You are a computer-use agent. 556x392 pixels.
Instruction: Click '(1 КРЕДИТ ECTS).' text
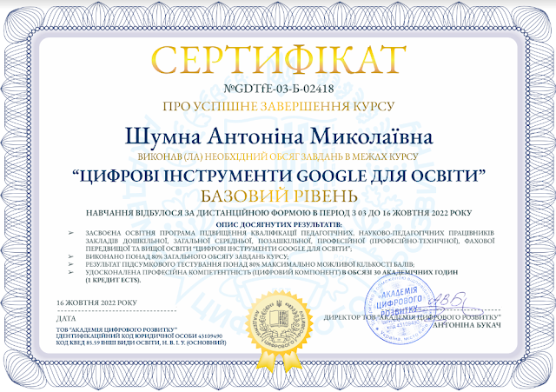[113, 280]
